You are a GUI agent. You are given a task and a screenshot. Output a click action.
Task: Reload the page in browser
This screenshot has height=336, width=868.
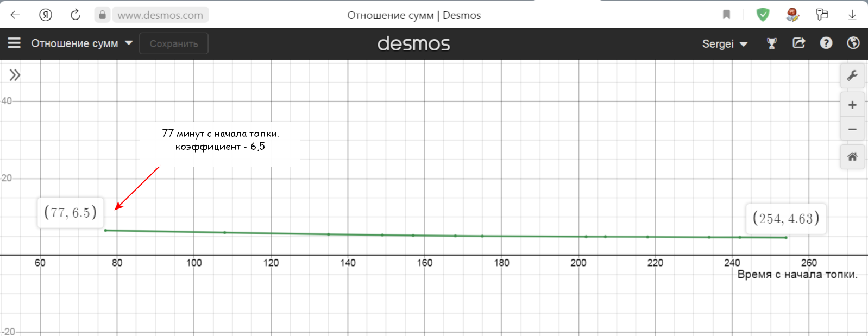point(76,15)
